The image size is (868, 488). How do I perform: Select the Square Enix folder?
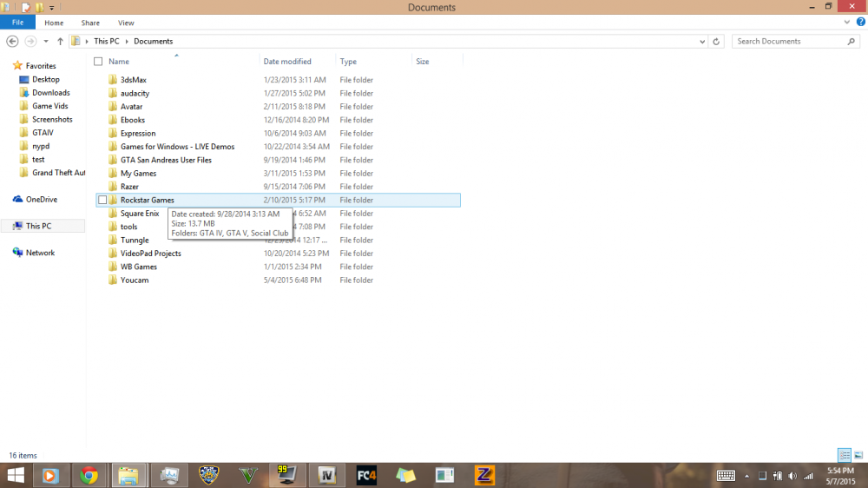(140, 214)
